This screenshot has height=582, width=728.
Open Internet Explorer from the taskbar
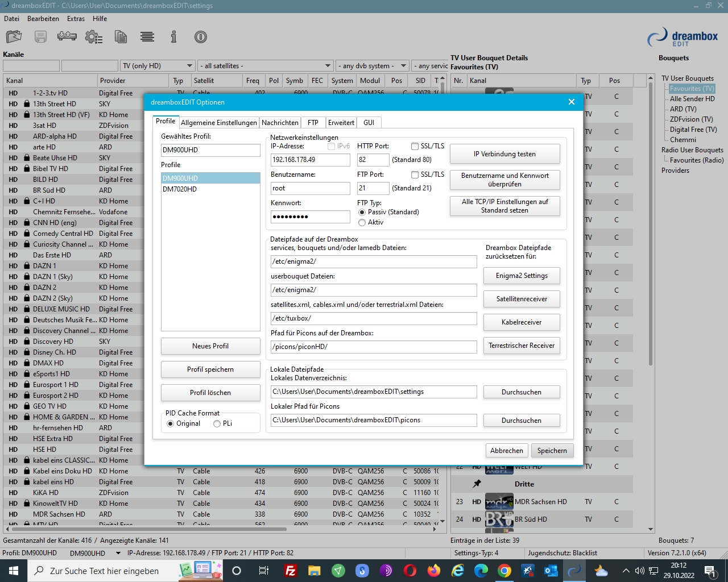tap(458, 571)
